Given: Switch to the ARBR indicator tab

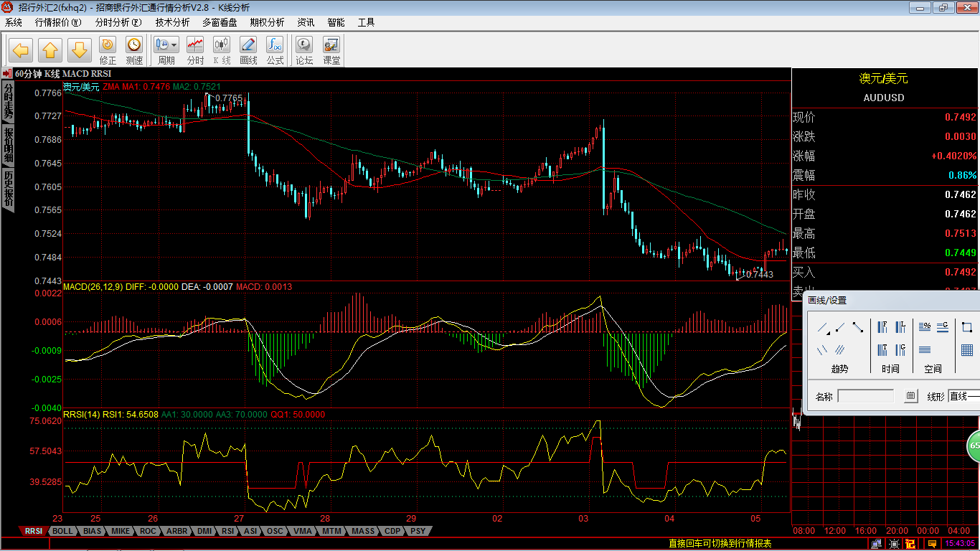Looking at the screenshot, I should [x=176, y=531].
